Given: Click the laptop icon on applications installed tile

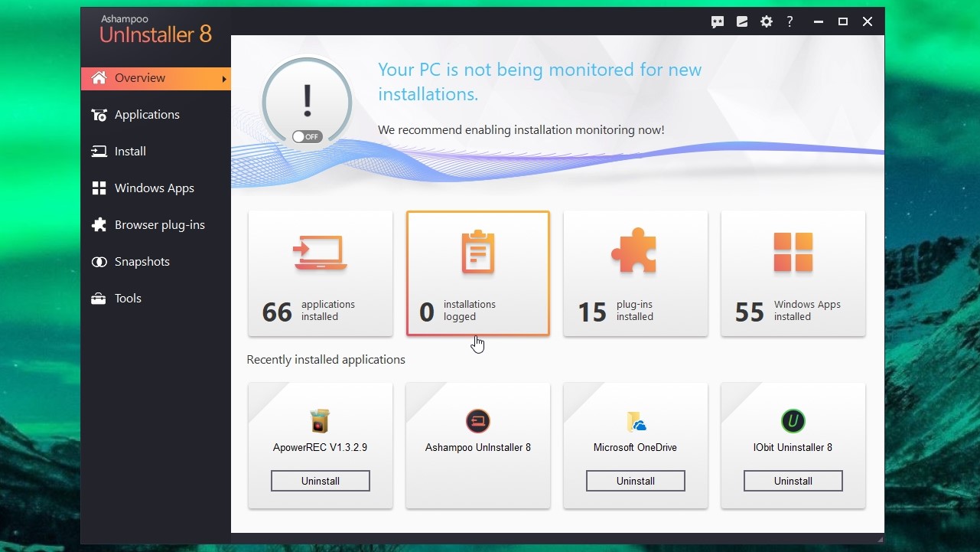Looking at the screenshot, I should click(x=320, y=253).
